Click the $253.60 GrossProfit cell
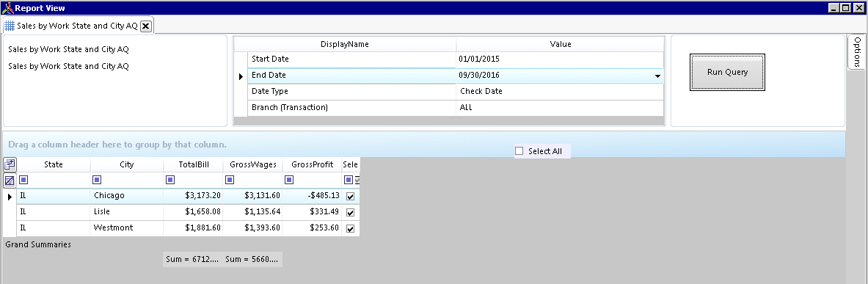Screen dimensions: 868x284 pos(313,228)
